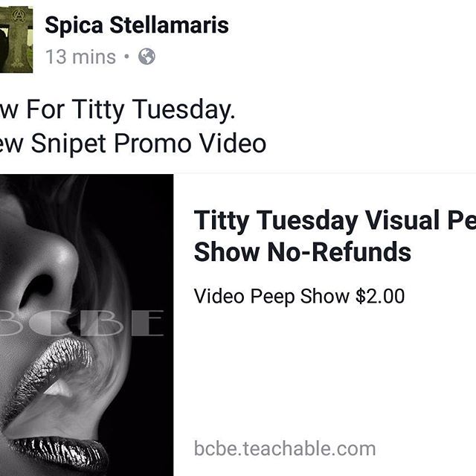Image resolution: width=476 pixels, height=476 pixels.
Task: Click the separator dot beside 13 mins
Action: [x=127, y=57]
